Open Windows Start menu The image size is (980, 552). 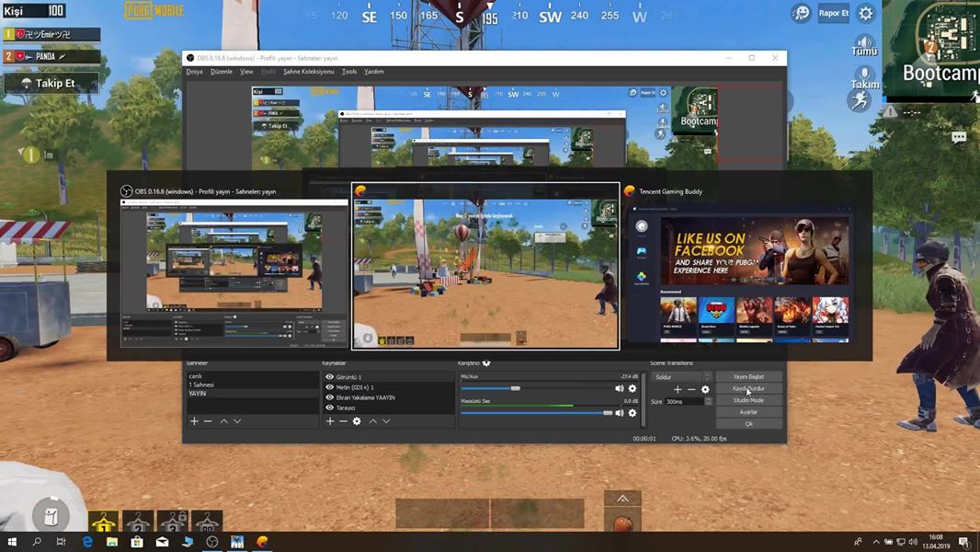point(12,542)
